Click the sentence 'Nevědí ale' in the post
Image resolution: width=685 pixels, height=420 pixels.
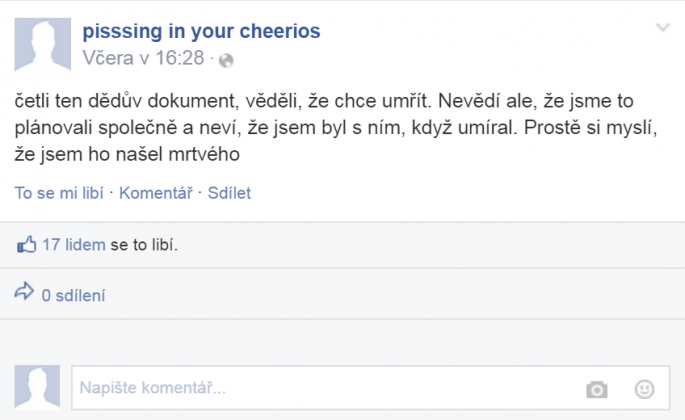click(486, 101)
